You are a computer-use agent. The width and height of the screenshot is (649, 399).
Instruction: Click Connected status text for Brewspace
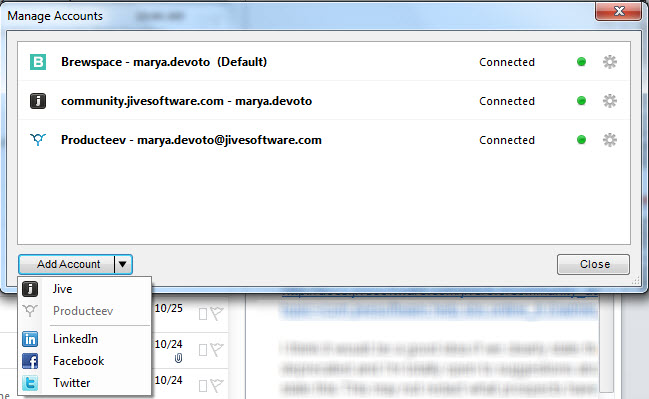click(507, 62)
